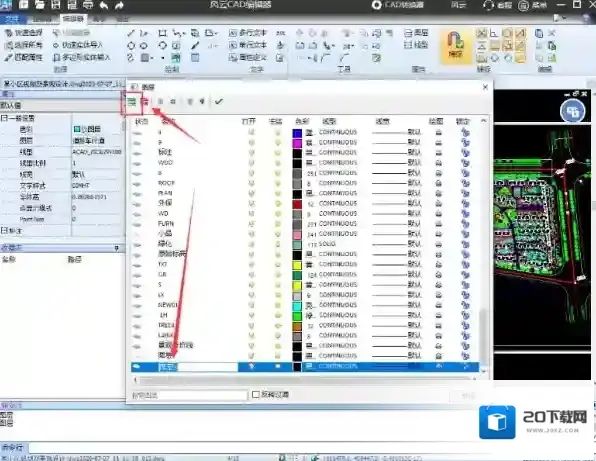Click the Paste icon in edit group
This screenshot has height=461, width=596.
click(x=552, y=46)
